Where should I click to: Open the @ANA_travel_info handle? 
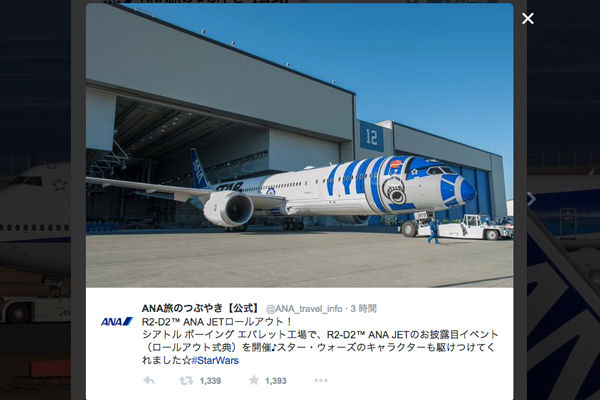304,309
